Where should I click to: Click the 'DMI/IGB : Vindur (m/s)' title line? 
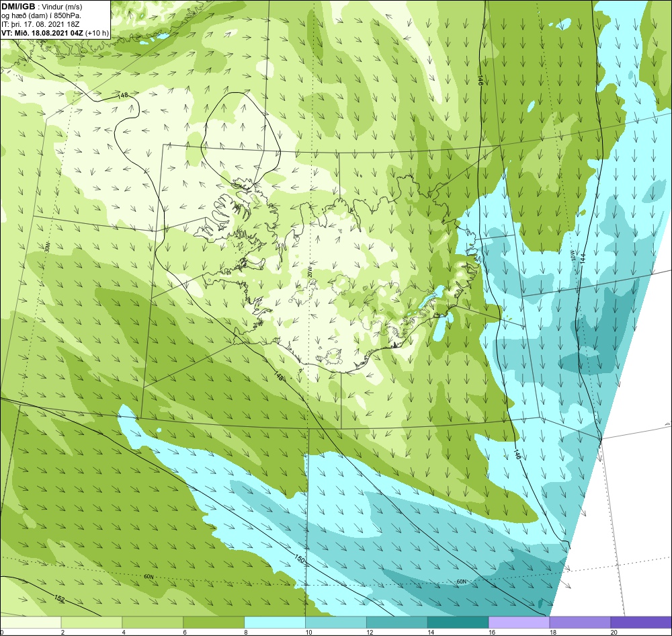click(42, 7)
